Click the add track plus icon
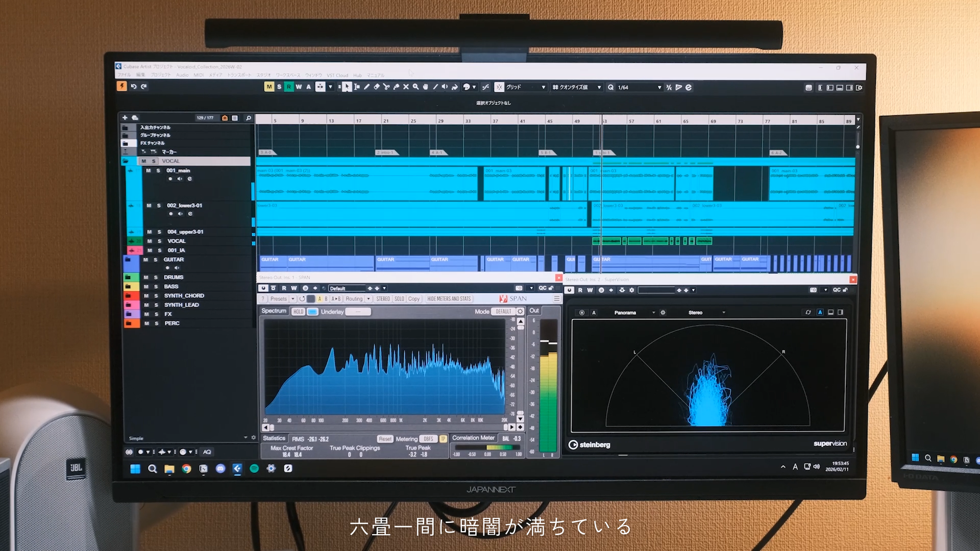Viewport: 980px width, 551px height. tap(125, 118)
